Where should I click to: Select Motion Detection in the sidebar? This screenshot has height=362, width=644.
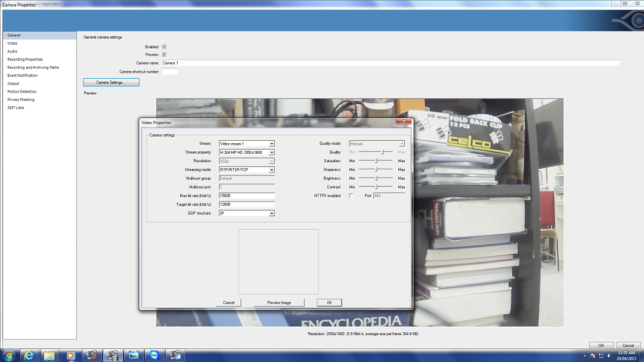point(22,91)
